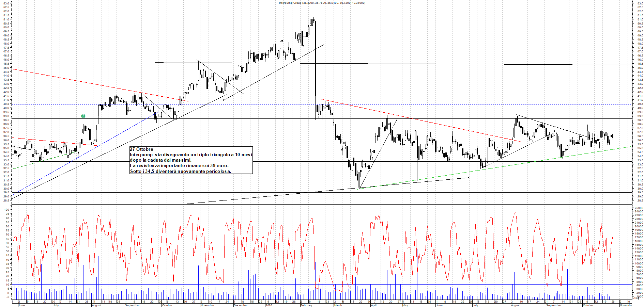Click the blue overbought line at 90 in the oscillator
Image resolution: width=644 pixels, height=307 pixels.
322,218
